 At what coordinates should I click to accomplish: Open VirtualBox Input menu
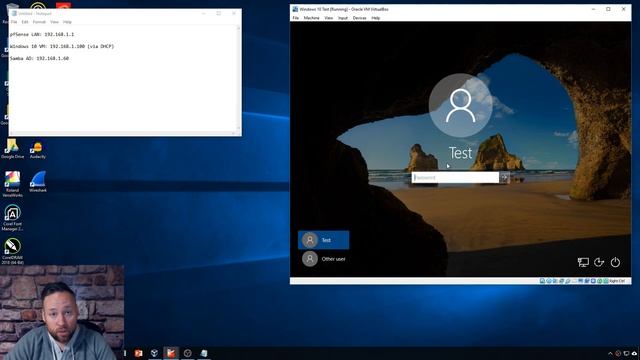tap(343, 18)
